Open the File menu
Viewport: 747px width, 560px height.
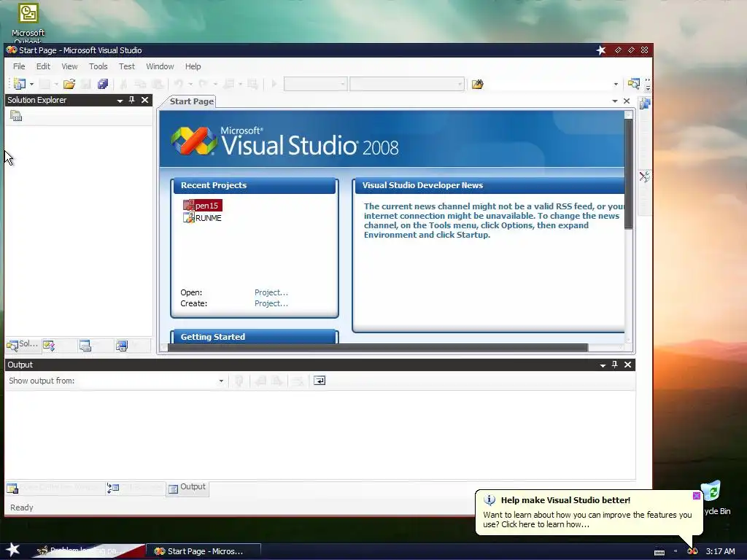tap(19, 66)
